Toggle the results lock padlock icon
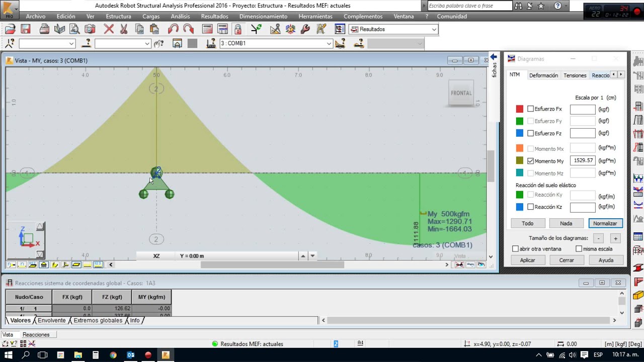This screenshot has width=644, height=362. tap(237, 29)
